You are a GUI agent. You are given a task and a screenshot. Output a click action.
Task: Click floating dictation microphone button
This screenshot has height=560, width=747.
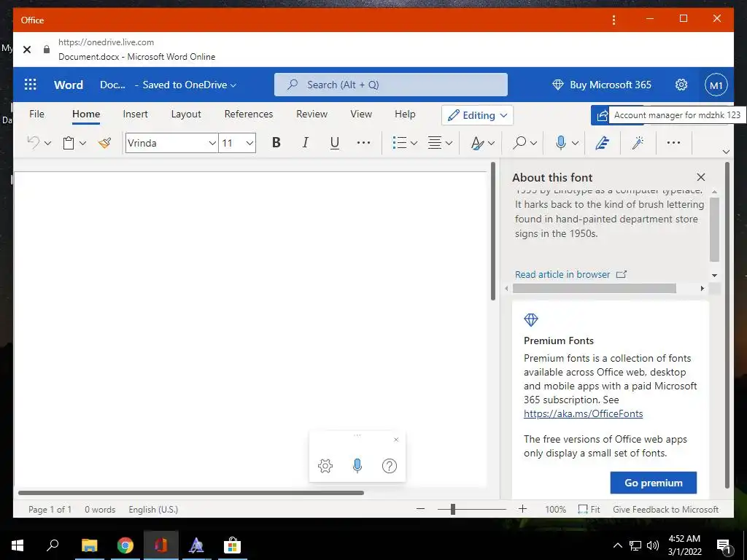(x=357, y=466)
